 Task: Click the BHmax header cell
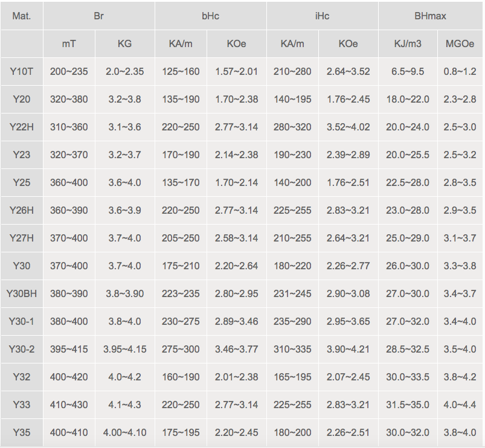tap(431, 16)
